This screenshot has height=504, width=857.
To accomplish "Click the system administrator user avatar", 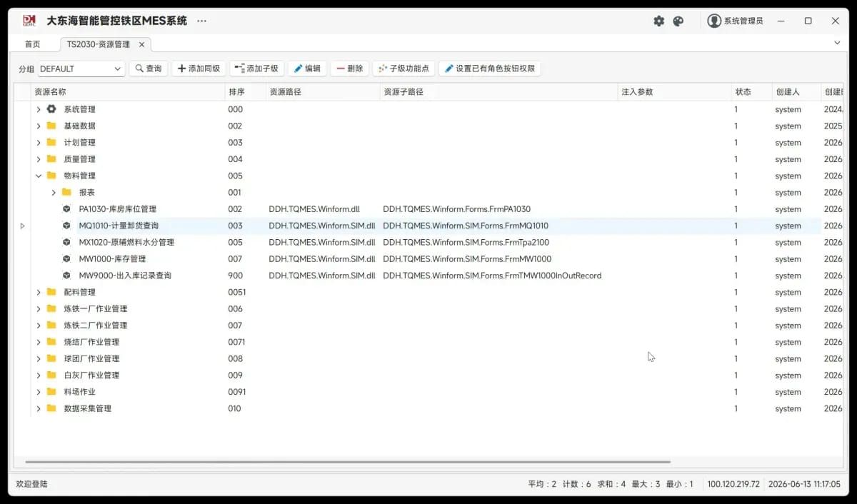I will pos(714,21).
